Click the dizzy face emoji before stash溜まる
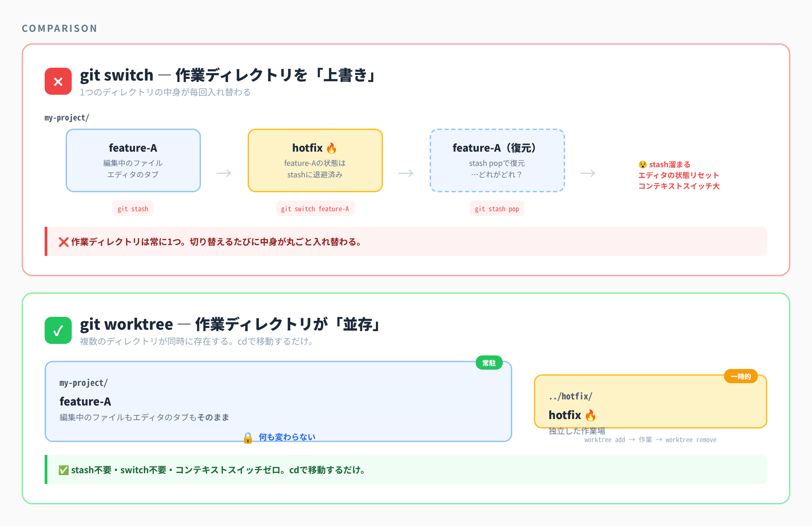Image resolution: width=812 pixels, height=526 pixels. (642, 165)
